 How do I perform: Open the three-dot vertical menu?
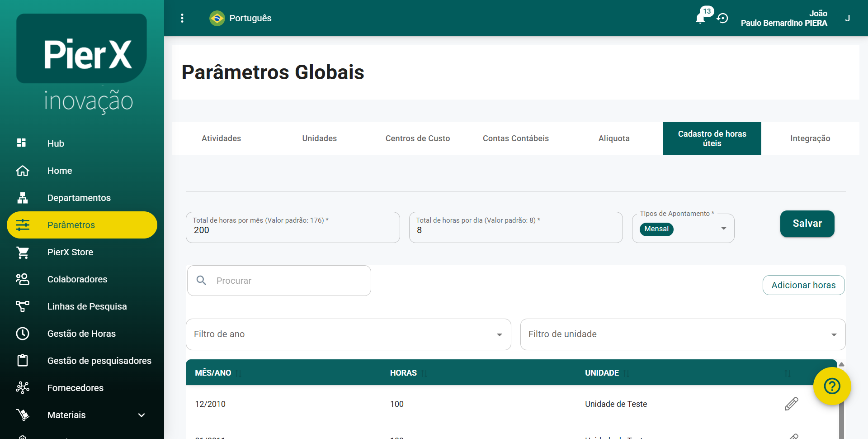182,18
